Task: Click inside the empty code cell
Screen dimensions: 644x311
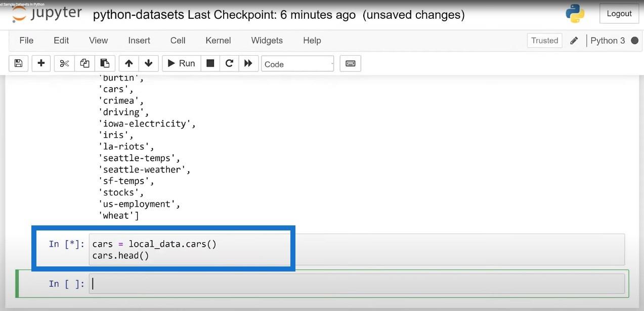Action: [357, 284]
